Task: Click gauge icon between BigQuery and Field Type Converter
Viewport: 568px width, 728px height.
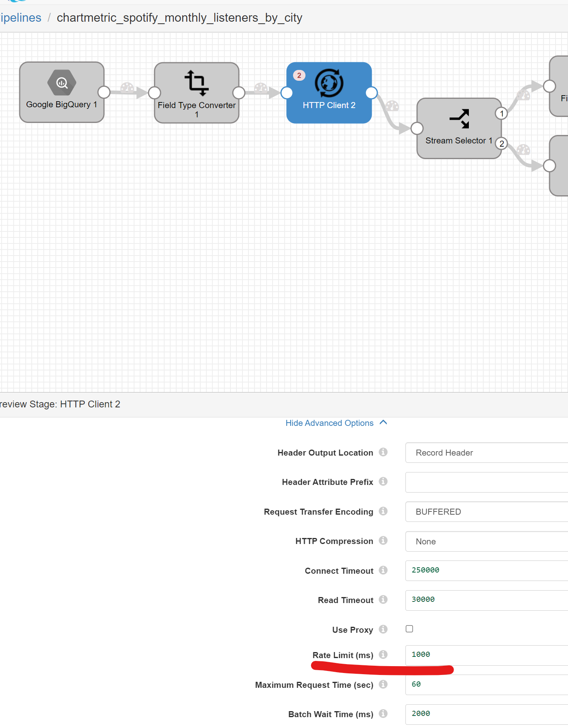Action: 127,88
